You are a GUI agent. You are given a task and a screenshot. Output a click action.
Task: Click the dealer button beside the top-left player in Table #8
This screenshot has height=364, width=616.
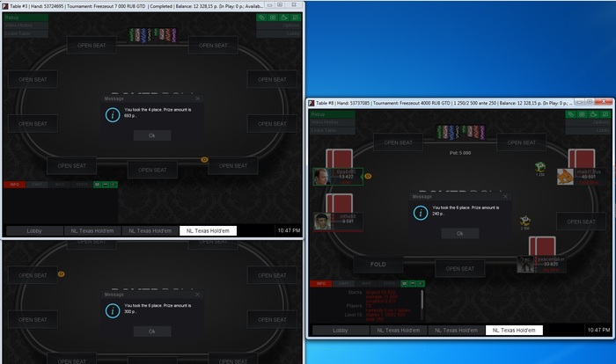pos(368,177)
